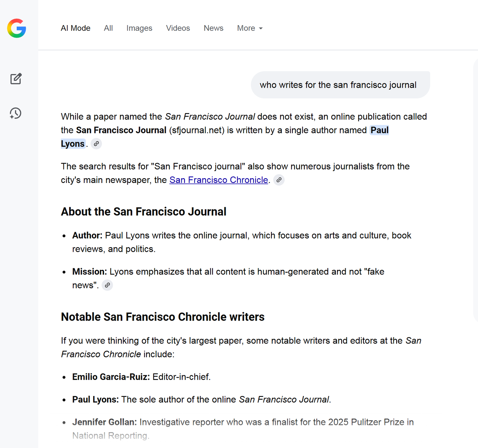Screen dimensions: 478x448
Task: Start a new search with the compose icon
Action: pos(16,79)
